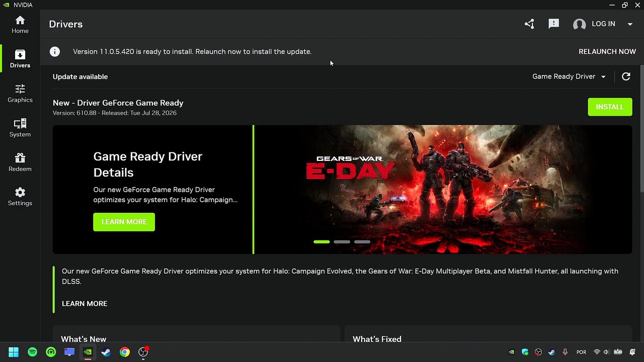Click the Drivers page title

point(65,24)
